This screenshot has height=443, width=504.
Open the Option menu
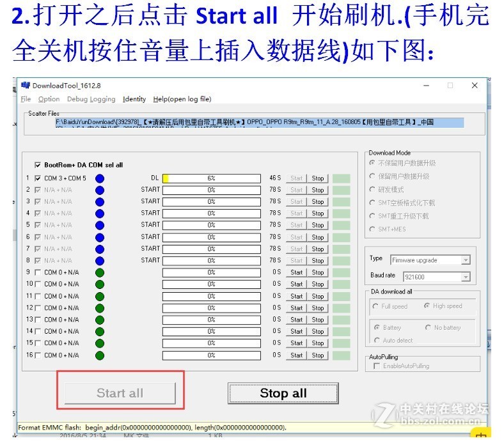(49, 99)
